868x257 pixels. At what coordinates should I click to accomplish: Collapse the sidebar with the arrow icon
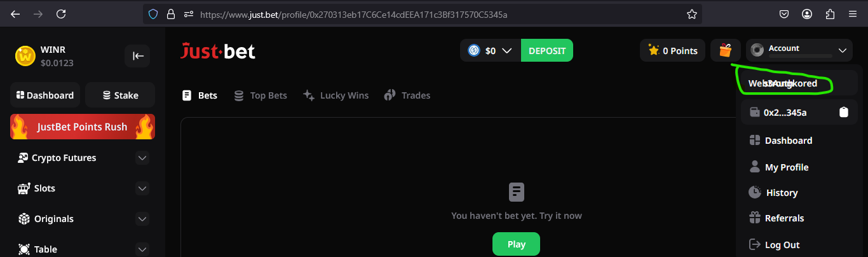(137, 56)
